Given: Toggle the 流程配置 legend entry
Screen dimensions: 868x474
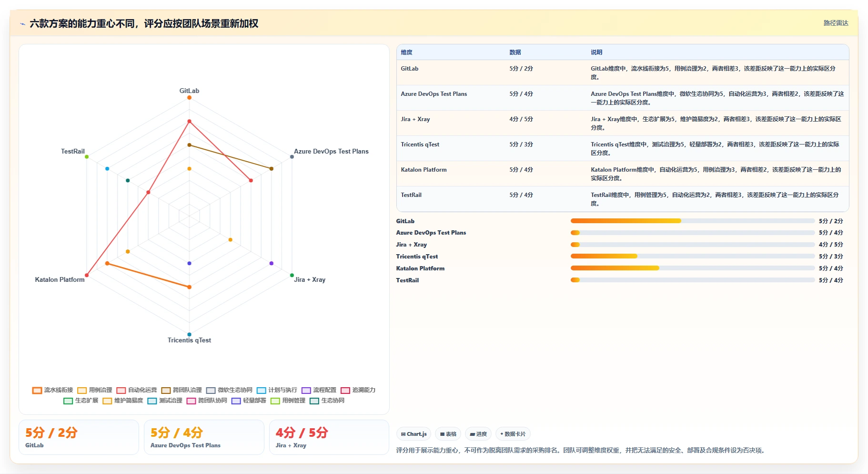Looking at the screenshot, I should click(319, 390).
